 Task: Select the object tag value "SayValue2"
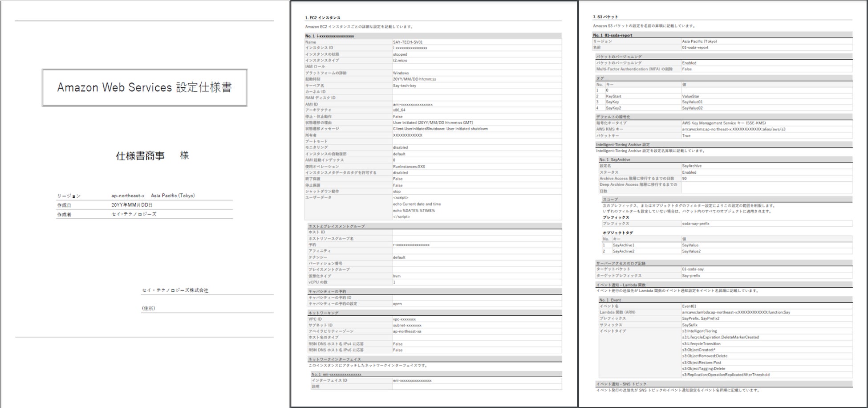(x=691, y=251)
